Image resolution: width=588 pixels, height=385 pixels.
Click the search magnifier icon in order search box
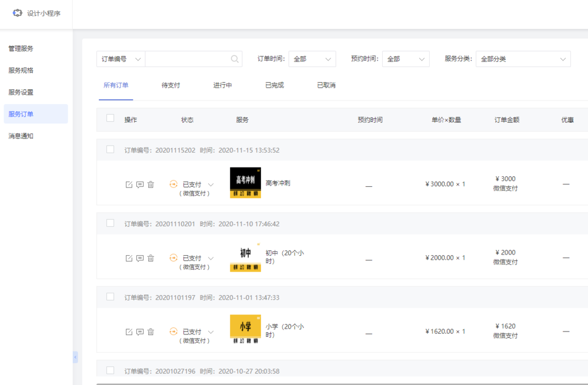235,59
